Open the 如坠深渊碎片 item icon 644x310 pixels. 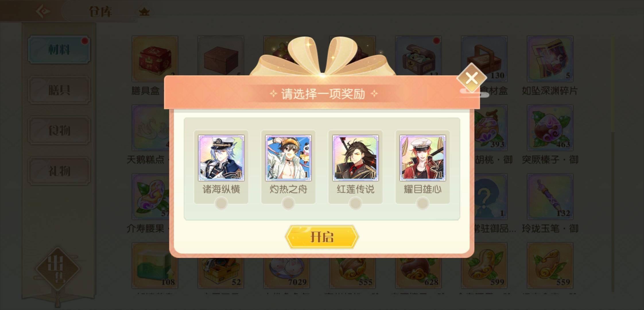[550, 59]
